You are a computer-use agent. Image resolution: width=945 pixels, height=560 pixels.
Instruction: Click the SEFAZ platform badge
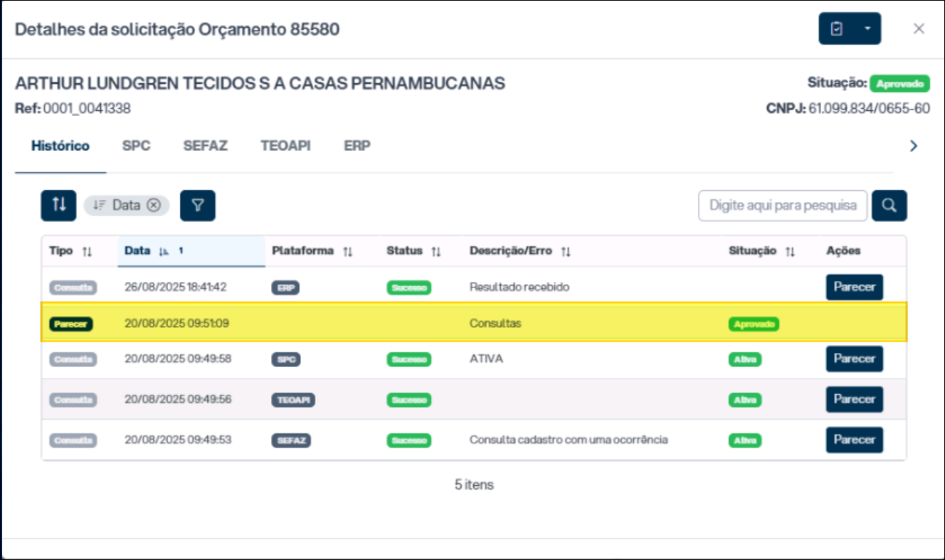tap(291, 440)
